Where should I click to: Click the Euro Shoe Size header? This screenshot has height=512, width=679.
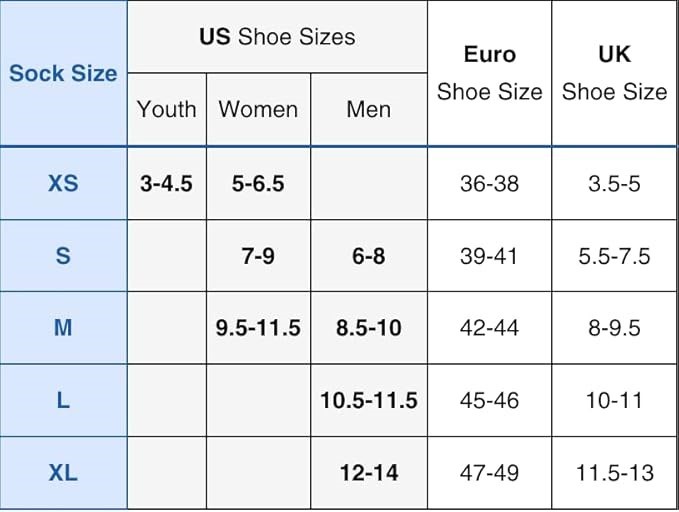tap(489, 73)
